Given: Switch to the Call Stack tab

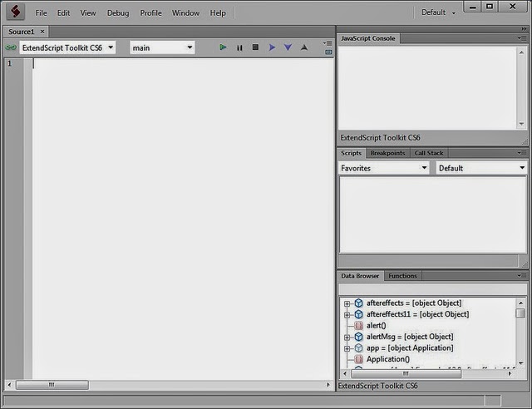Looking at the screenshot, I should [429, 153].
